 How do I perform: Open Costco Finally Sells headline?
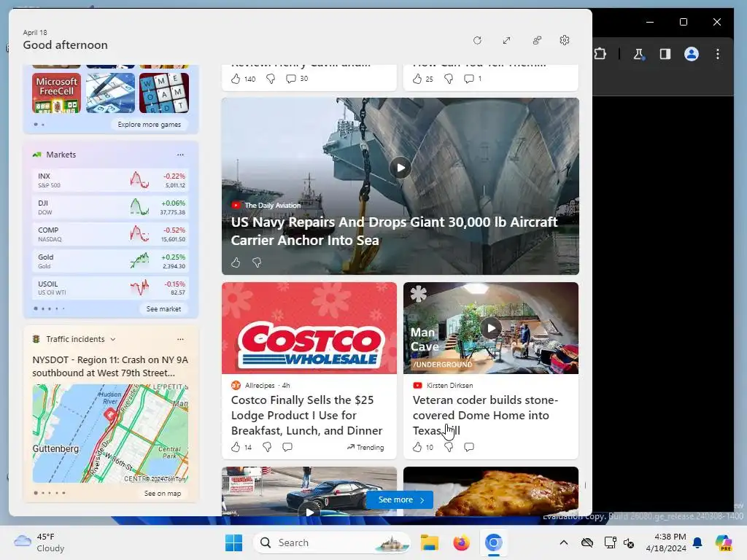pyautogui.click(x=307, y=415)
